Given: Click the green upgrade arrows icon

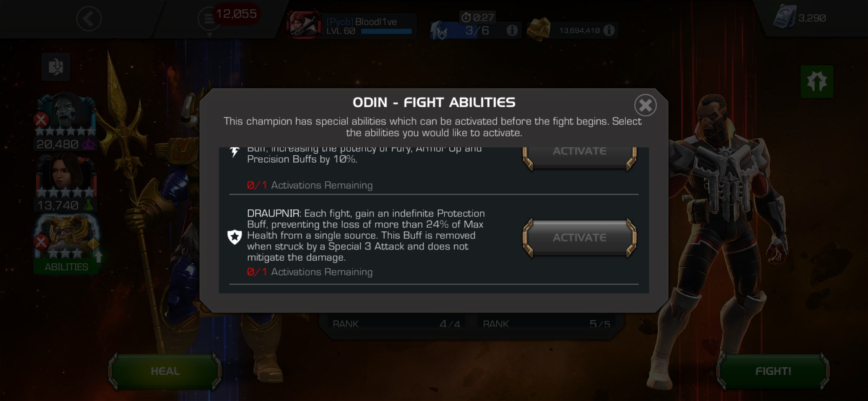Looking at the screenshot, I should (817, 82).
